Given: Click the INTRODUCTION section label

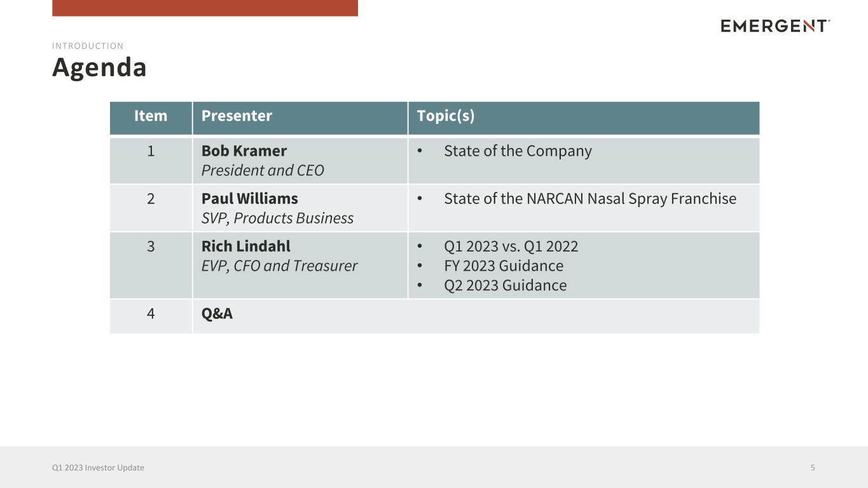Looking at the screenshot, I should [88, 46].
